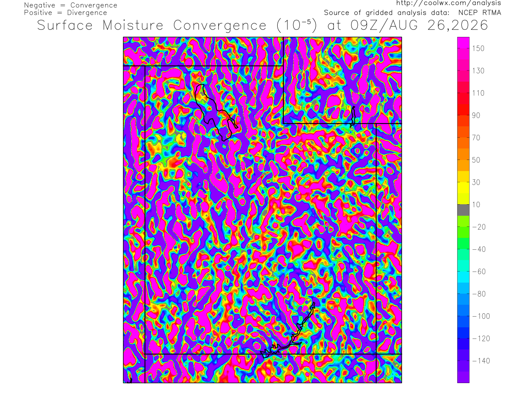Click the legend label -140

481,361
